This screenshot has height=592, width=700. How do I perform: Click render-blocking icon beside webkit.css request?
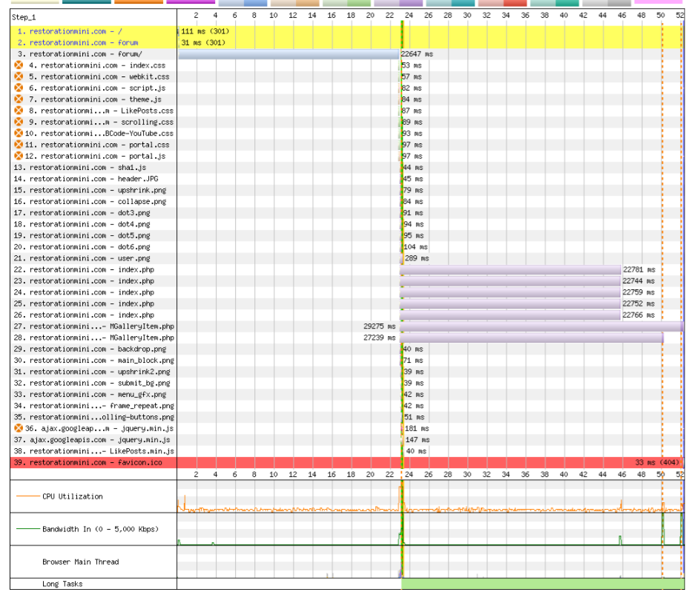[x=19, y=76]
